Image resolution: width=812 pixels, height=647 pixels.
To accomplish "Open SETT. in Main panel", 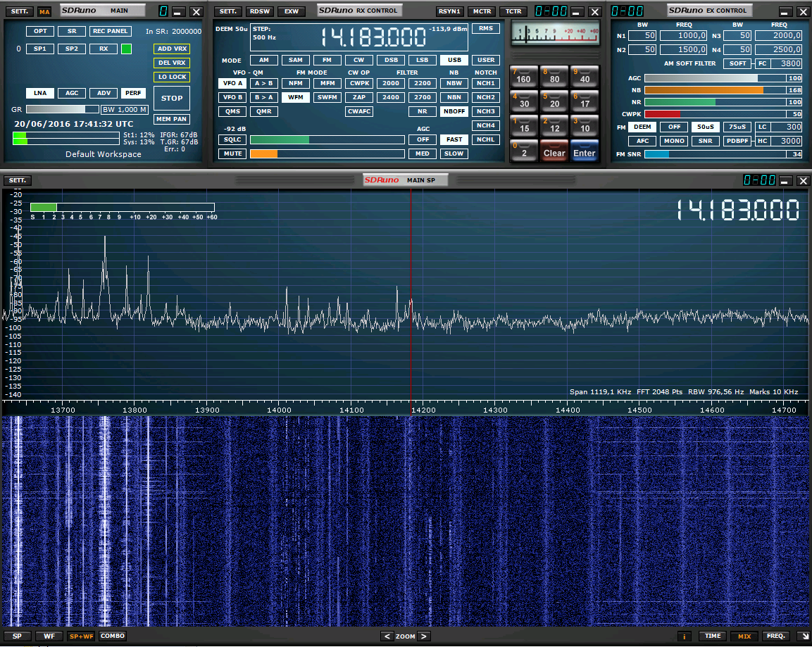I will click(20, 11).
